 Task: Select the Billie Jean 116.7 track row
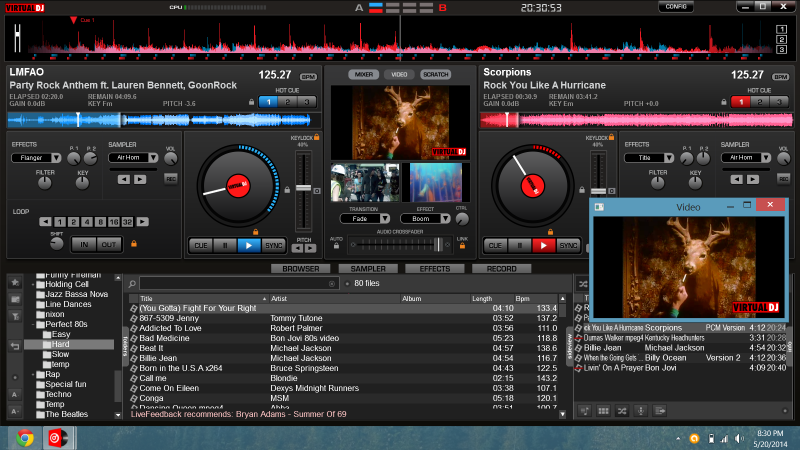(343, 358)
